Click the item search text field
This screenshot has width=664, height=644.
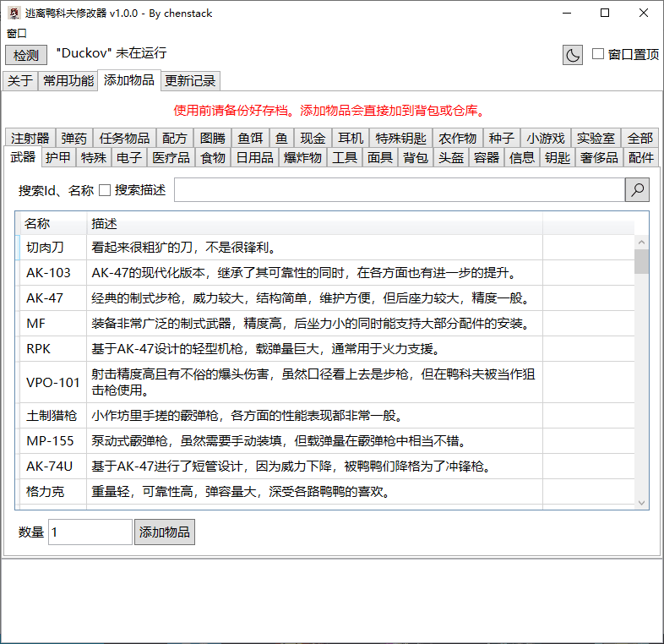coord(399,190)
